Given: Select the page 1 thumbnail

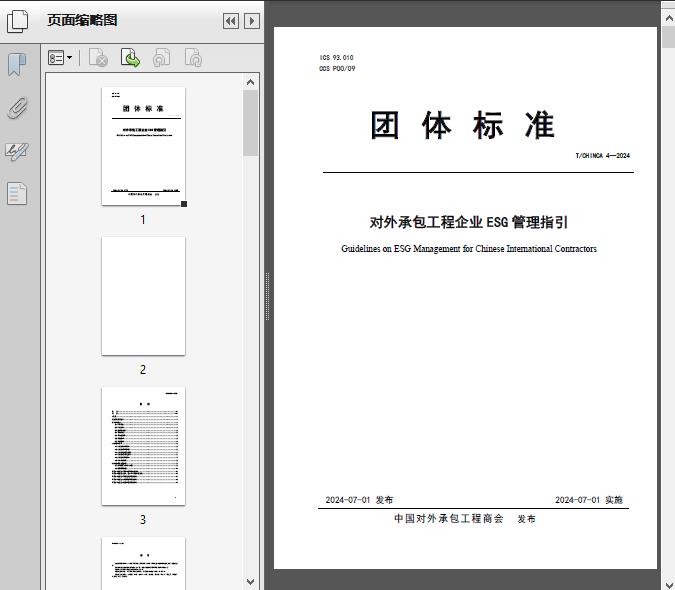Looking at the screenshot, I should pyautogui.click(x=143, y=146).
